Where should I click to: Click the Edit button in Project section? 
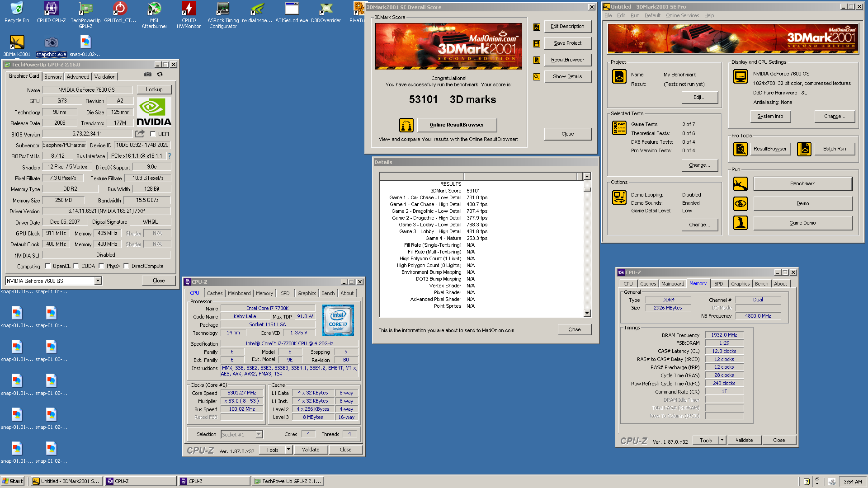click(x=699, y=98)
